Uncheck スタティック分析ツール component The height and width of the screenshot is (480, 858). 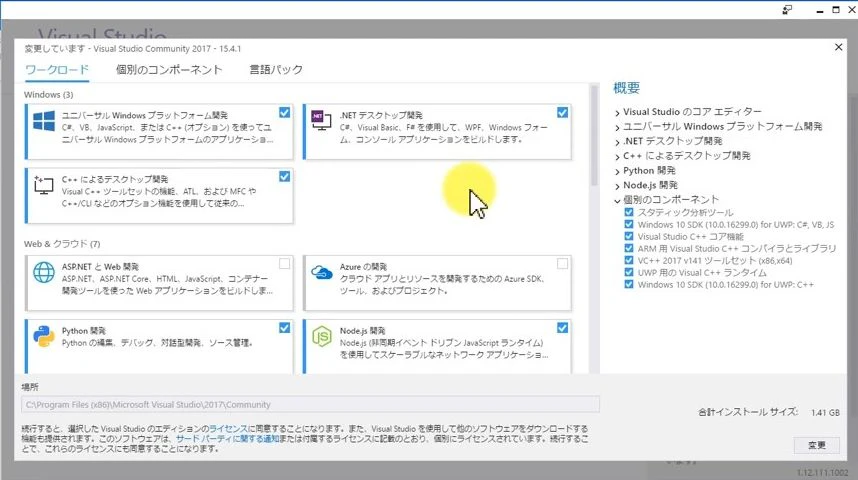pos(629,212)
